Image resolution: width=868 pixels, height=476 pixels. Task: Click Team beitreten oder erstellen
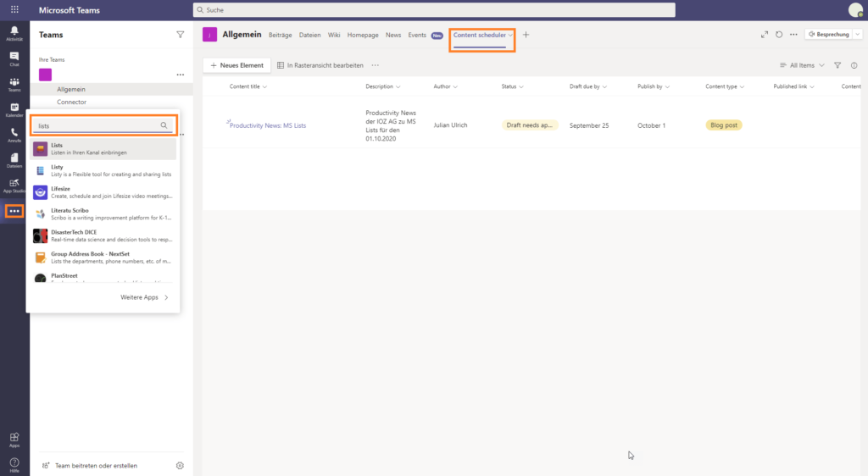coord(90,466)
